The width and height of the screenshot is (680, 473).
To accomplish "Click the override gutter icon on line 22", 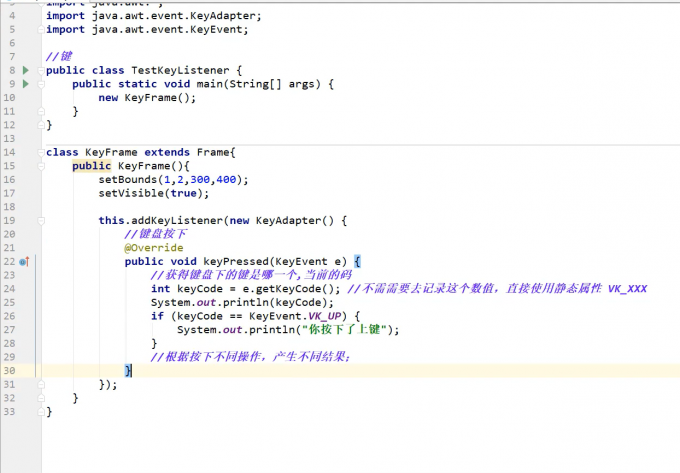I will pyautogui.click(x=23, y=261).
